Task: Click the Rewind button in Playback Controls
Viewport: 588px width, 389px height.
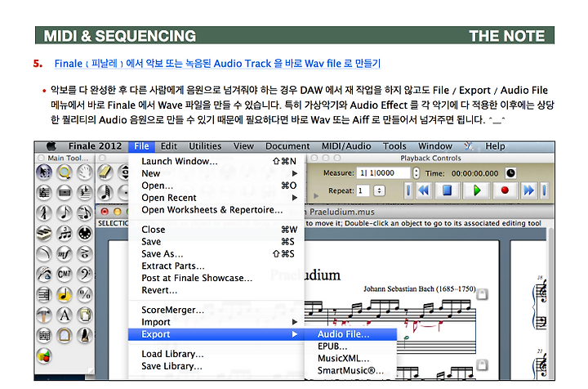Action: click(x=424, y=190)
